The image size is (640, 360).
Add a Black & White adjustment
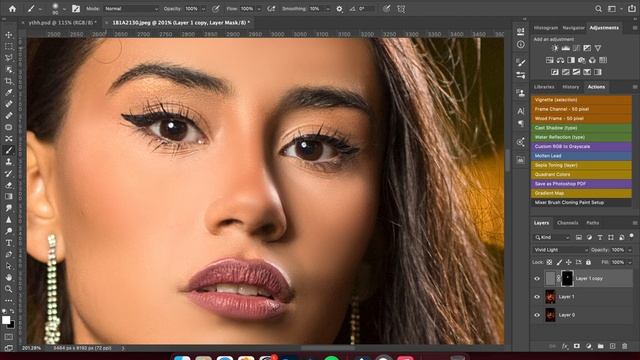(571, 60)
